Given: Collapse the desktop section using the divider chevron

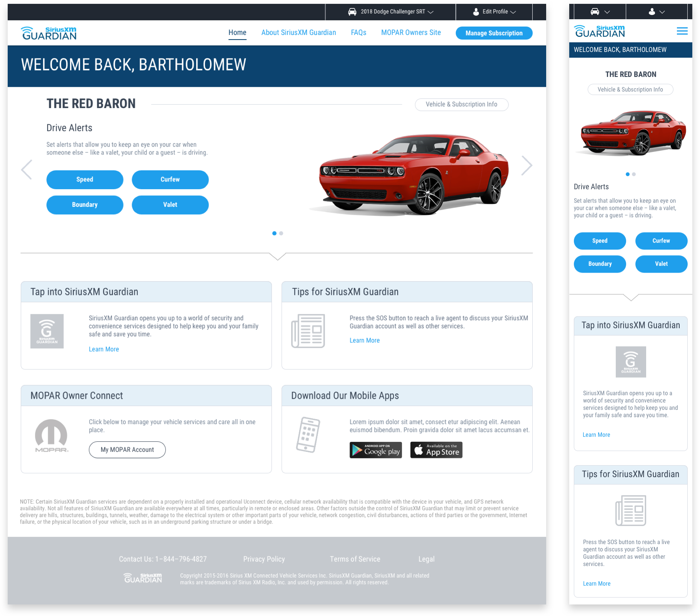Looking at the screenshot, I should pyautogui.click(x=277, y=256).
